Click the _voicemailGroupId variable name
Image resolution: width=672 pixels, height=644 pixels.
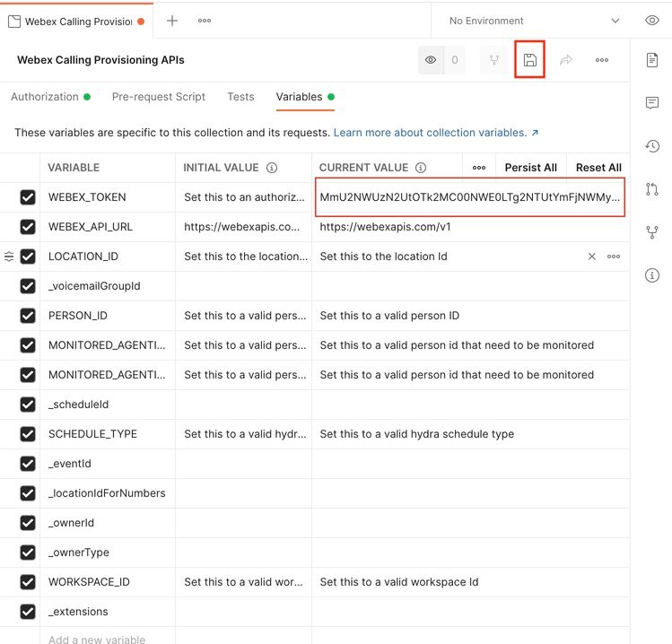coord(94,286)
